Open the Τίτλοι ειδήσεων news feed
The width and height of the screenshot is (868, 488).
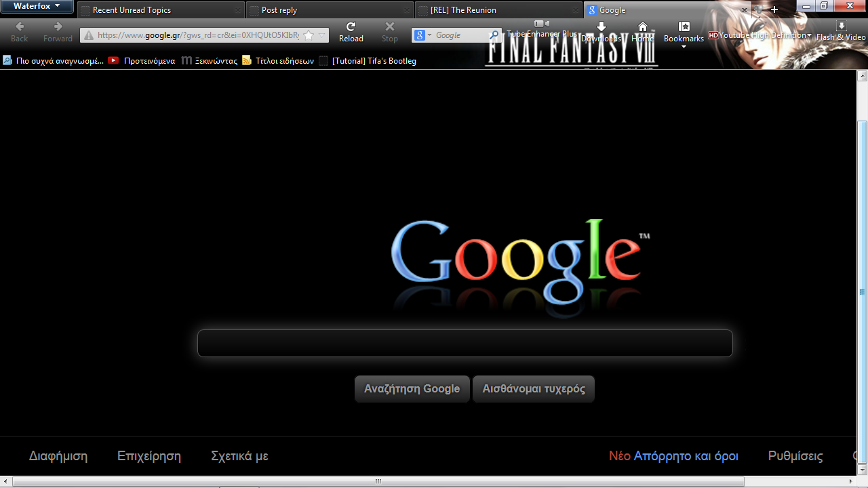pyautogui.click(x=278, y=60)
